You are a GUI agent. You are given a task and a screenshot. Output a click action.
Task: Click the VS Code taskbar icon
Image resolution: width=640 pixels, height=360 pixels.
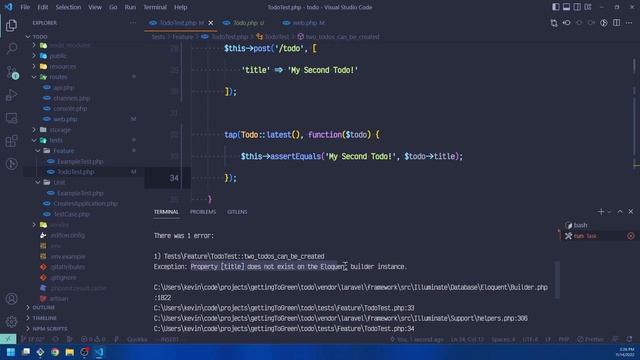point(99,352)
